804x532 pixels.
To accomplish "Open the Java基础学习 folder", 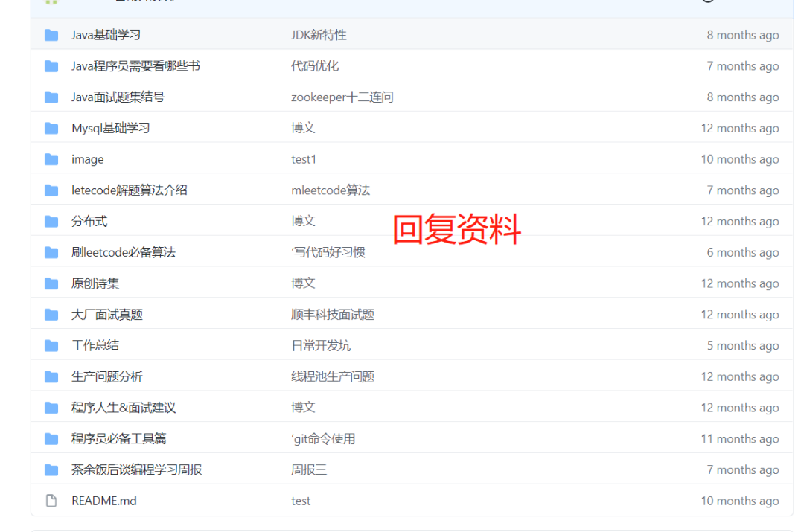I will coord(106,35).
